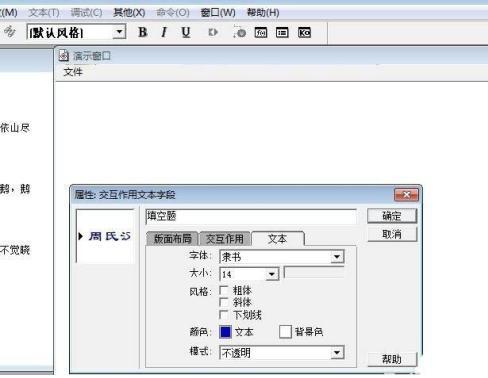The image size is (488, 378).
Task: Open the default style dropdown
Action: click(119, 32)
